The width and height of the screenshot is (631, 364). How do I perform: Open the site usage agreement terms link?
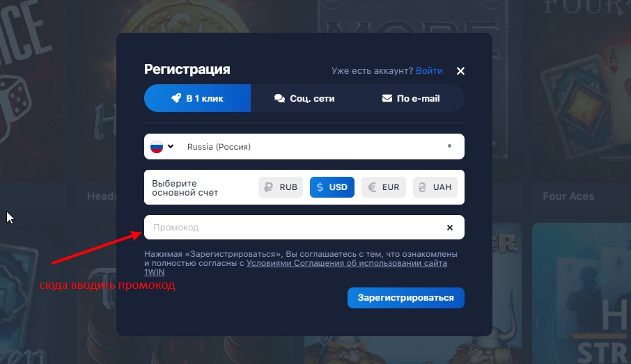coord(295,267)
